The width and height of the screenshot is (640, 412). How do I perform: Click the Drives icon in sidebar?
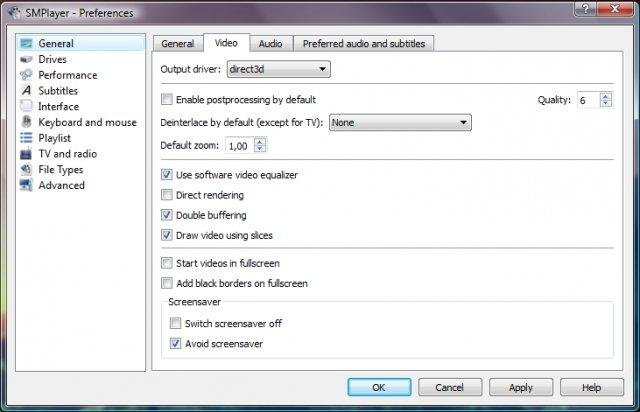[x=26, y=59]
